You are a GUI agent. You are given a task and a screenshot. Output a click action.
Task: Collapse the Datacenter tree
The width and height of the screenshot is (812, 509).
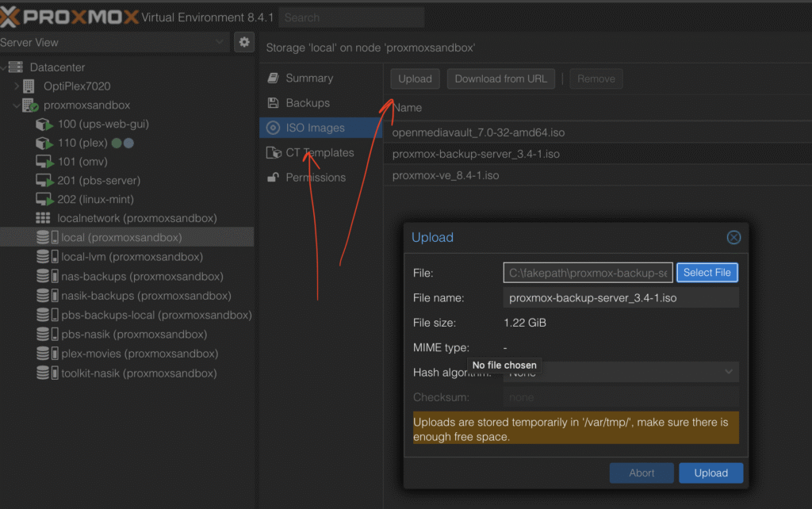(x=4, y=67)
